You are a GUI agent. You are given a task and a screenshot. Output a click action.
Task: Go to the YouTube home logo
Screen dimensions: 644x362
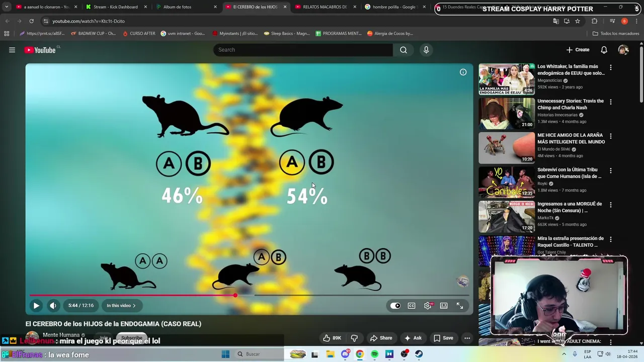[x=40, y=50]
